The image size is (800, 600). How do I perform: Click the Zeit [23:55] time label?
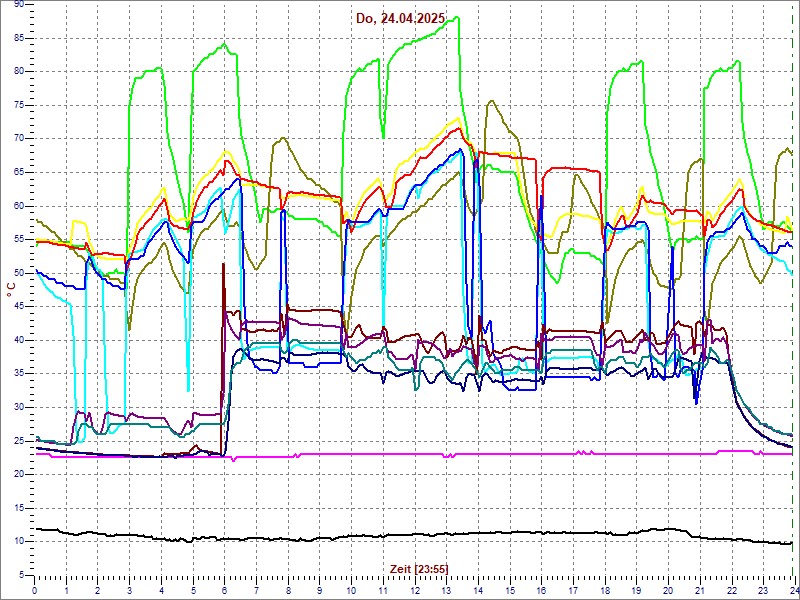[418, 568]
